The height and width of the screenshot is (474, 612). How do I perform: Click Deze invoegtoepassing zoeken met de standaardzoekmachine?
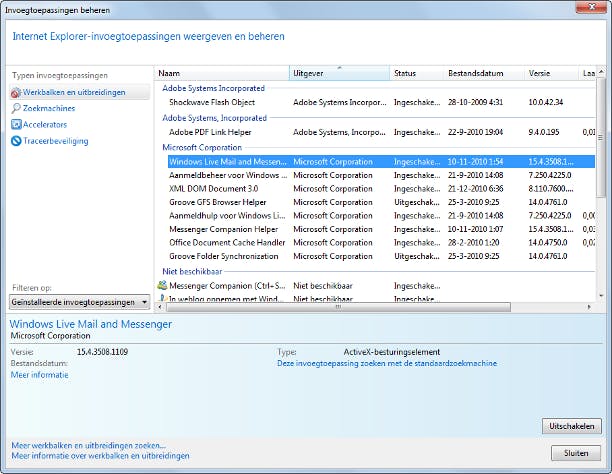pos(387,364)
